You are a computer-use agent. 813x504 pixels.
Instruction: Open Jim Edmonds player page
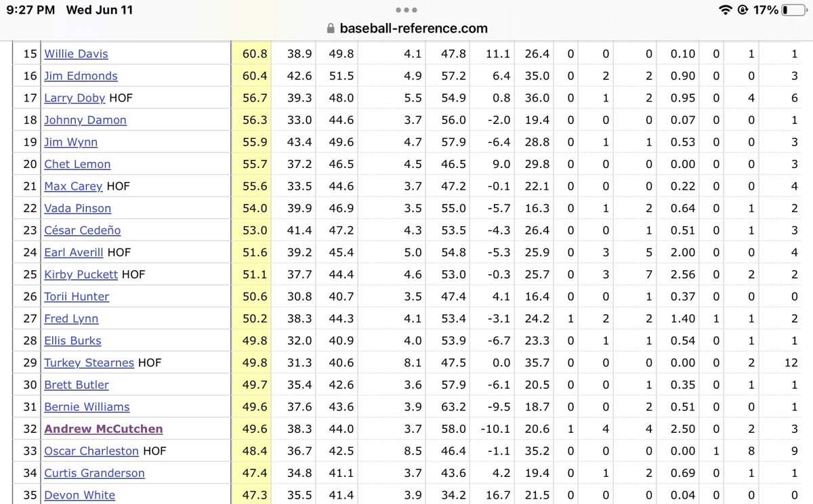click(x=81, y=76)
